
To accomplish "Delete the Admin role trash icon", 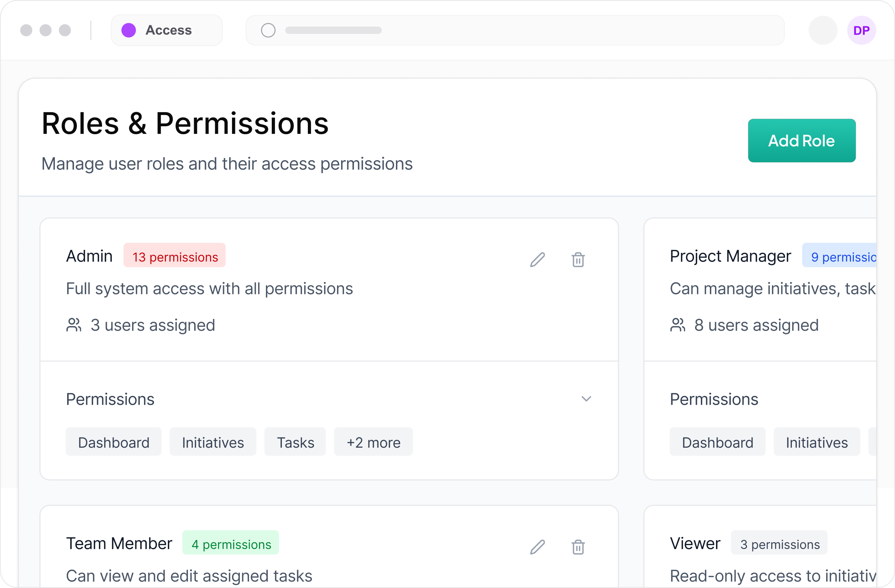I will [x=578, y=259].
